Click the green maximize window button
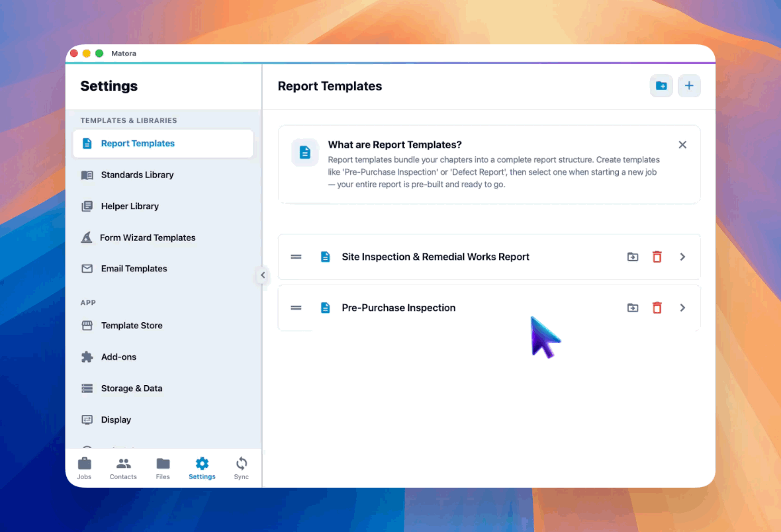Viewport: 781px width, 532px height. coord(99,54)
